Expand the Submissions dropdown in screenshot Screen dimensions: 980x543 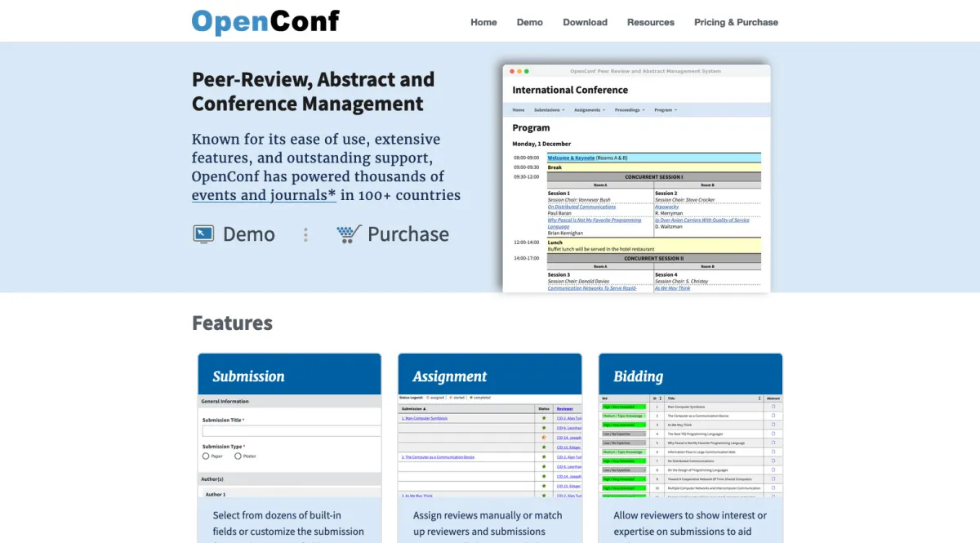(x=549, y=109)
